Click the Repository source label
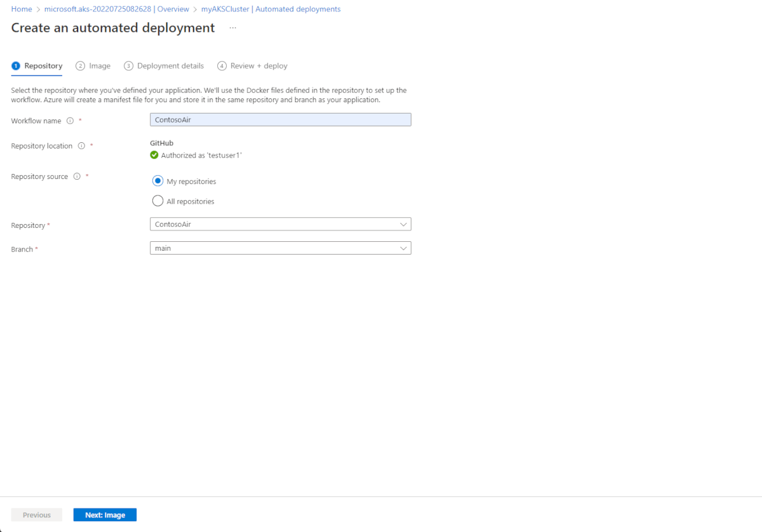Screen dimensions: 762x532 point(39,176)
